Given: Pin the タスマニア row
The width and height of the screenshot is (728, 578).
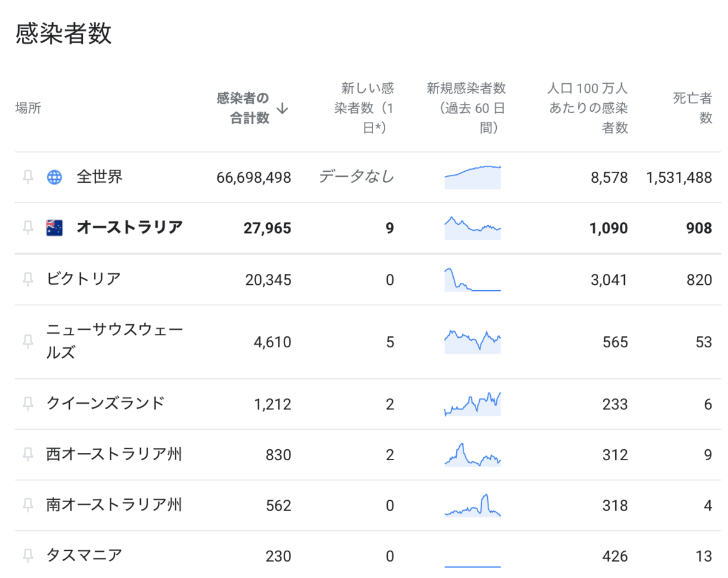Looking at the screenshot, I should (28, 556).
